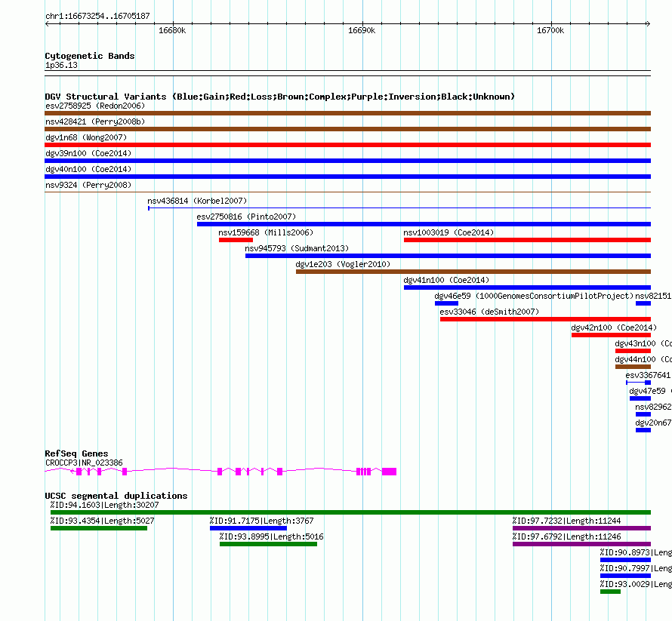Screen dimensions: 672x621
Task: Click the esv2758925 (Redon2006) brown variant bar
Action: point(347,113)
